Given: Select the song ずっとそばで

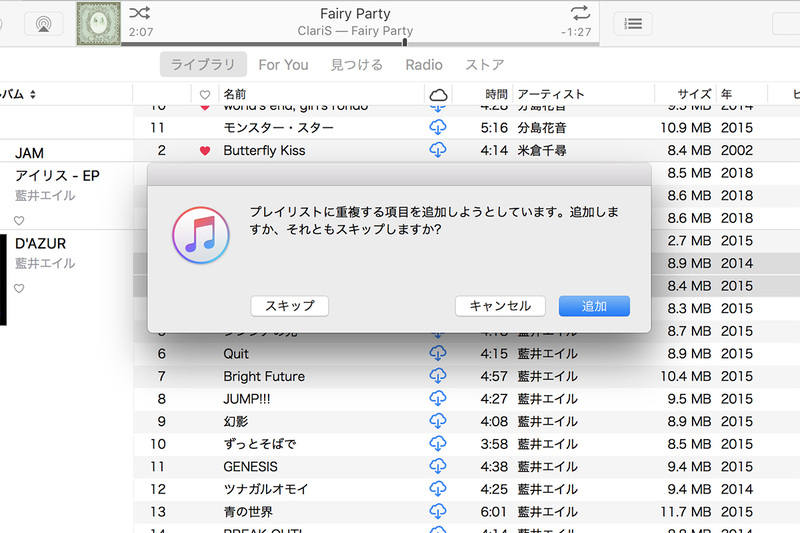Looking at the screenshot, I should (260, 444).
